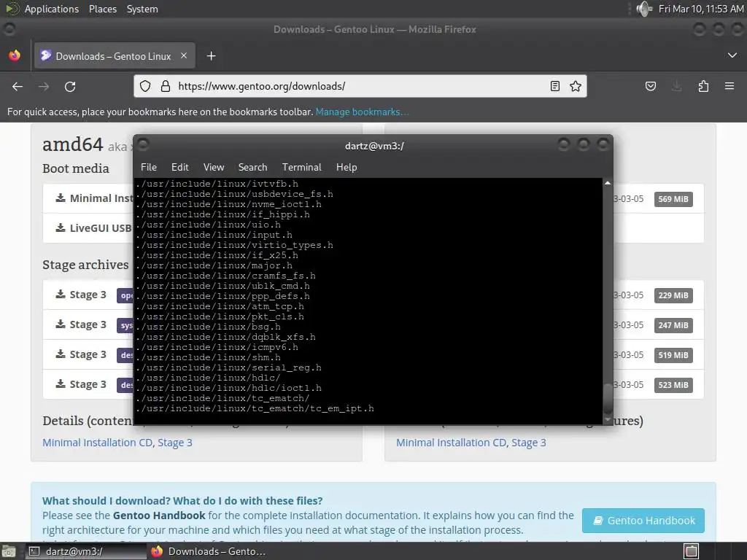The height and width of the screenshot is (560, 747).
Task: Click terminal line ./usr/include/linux/major.h
Action: pyautogui.click(x=214, y=265)
